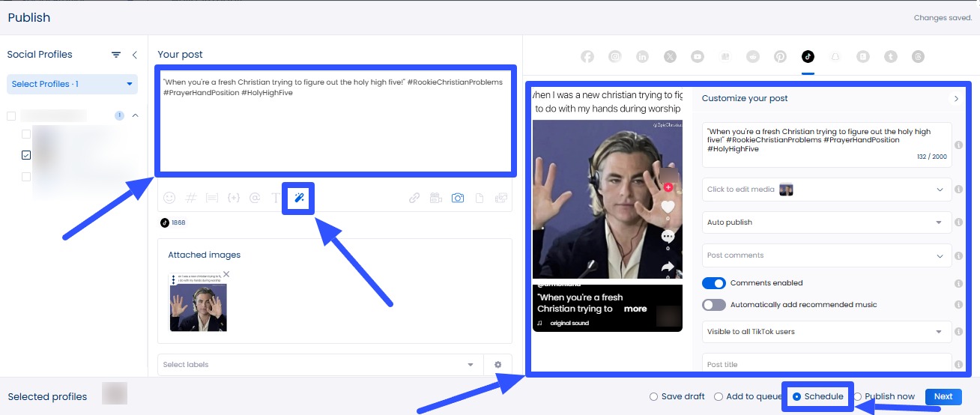The image size is (980, 415).
Task: Switch to the Facebook preview tab
Action: click(587, 56)
